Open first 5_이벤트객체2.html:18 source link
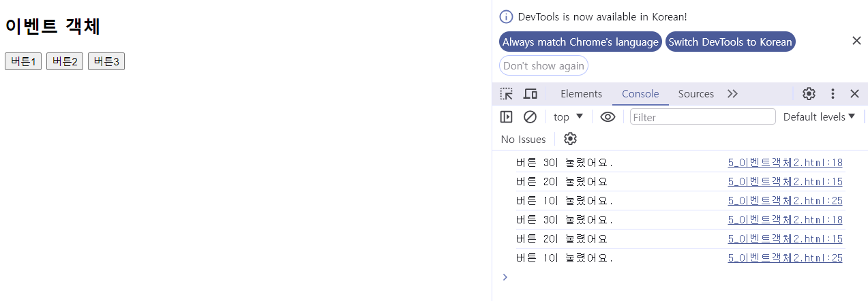Image resolution: width=868 pixels, height=301 pixels. (x=785, y=163)
